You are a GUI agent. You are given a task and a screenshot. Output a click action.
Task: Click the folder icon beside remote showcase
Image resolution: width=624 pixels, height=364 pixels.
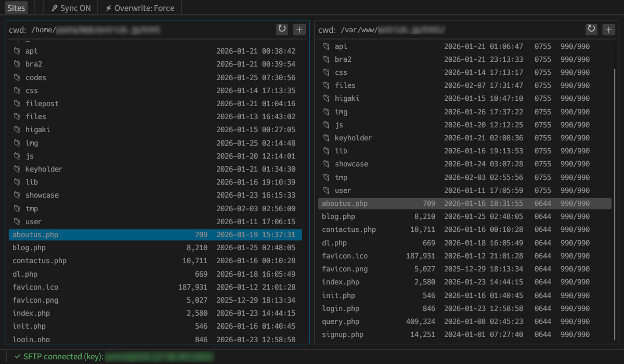(x=326, y=164)
